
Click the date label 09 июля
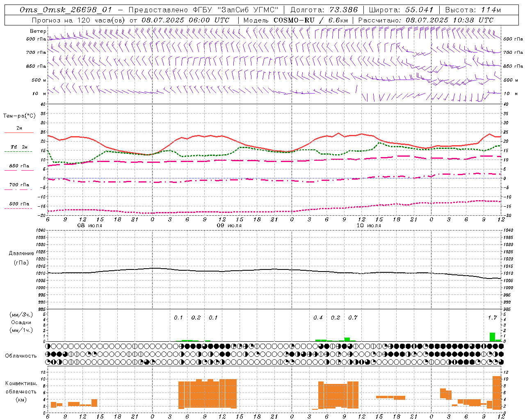(x=229, y=226)
